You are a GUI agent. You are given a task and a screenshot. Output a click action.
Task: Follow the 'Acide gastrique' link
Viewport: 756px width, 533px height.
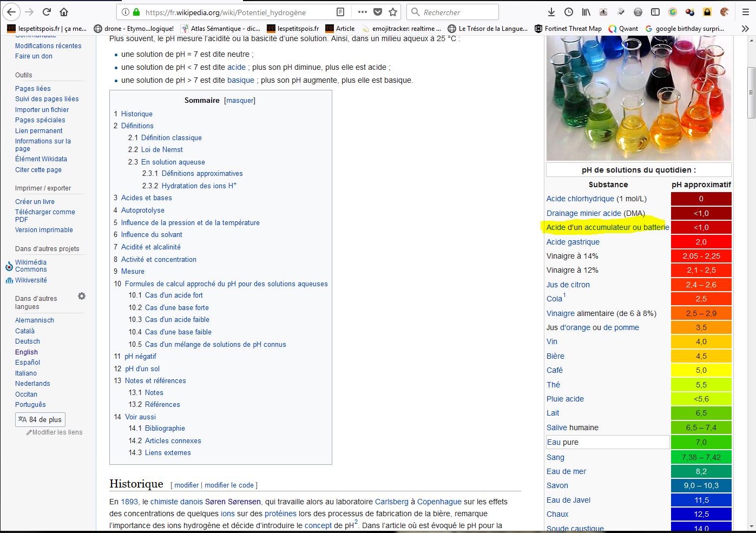click(573, 242)
